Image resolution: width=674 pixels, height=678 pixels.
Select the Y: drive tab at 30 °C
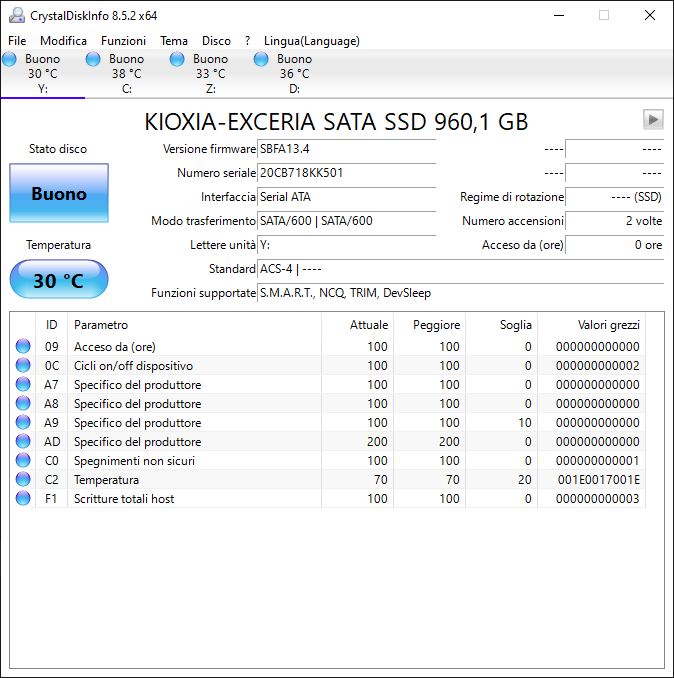[42, 74]
